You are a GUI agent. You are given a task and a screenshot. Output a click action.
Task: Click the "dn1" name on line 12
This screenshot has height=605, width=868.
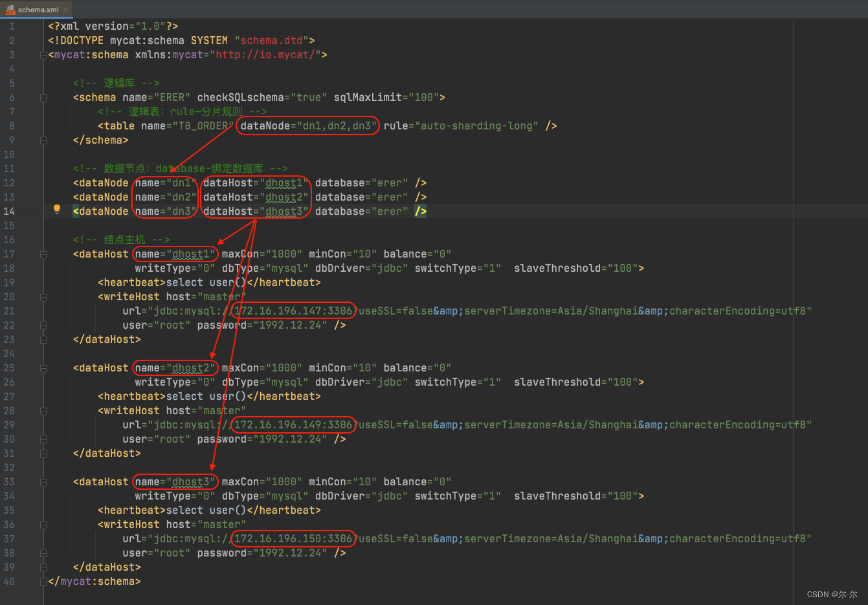pos(182,183)
